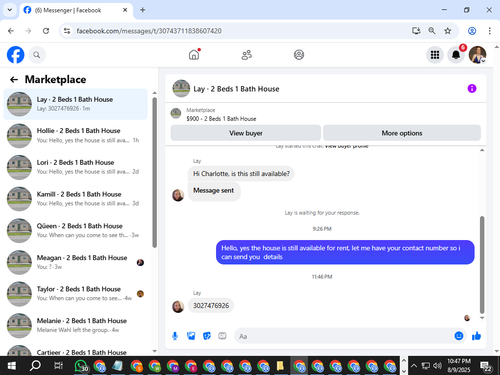Image resolution: width=500 pixels, height=375 pixels.
Task: Click the volume icon in system tray
Action: [x=437, y=366]
